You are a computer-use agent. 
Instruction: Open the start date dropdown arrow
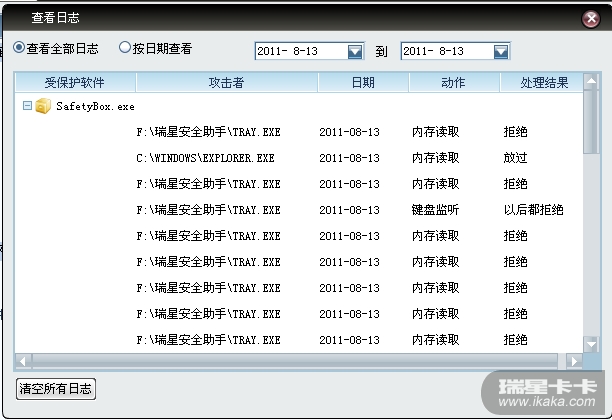coord(355,51)
